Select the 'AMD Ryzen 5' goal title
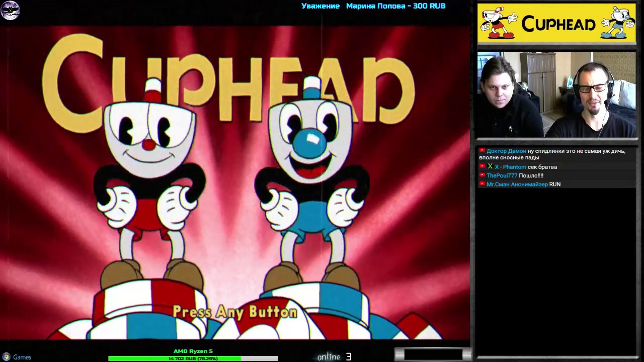The image size is (644, 362). click(x=193, y=351)
